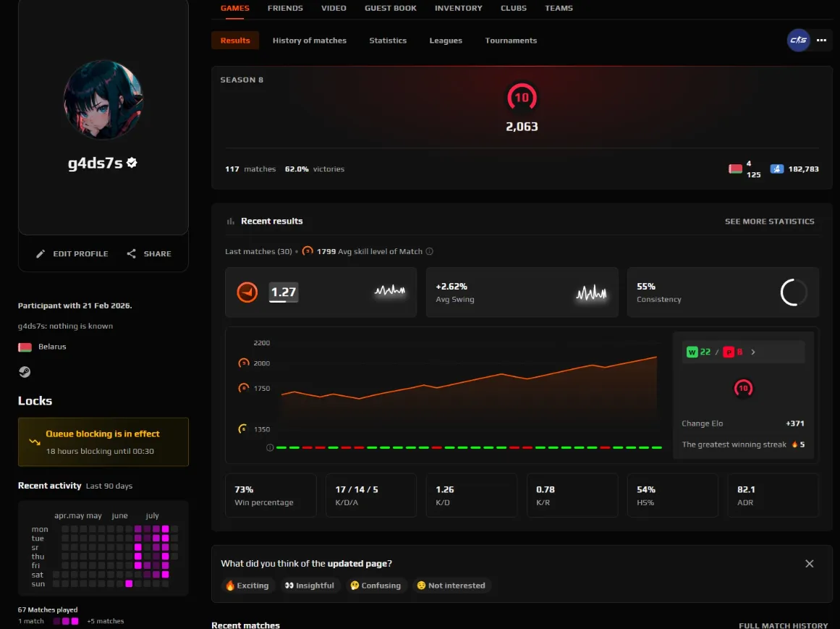Open the CLUBS tab

pos(514,8)
